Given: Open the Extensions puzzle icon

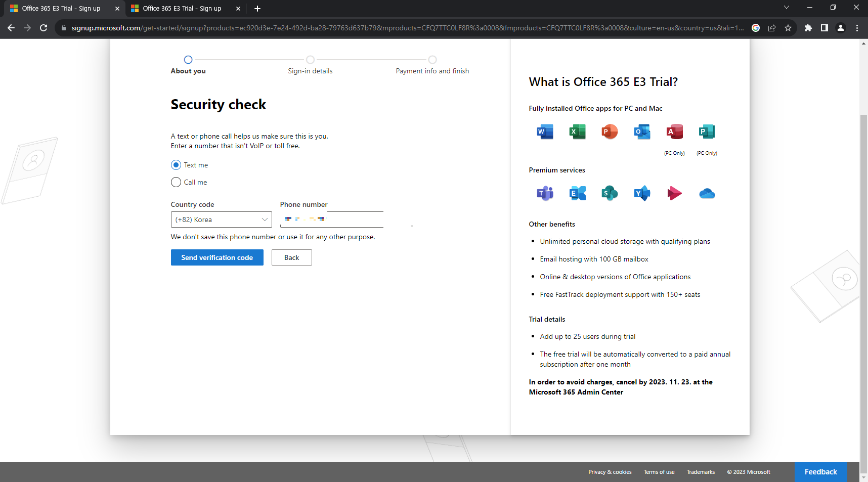Looking at the screenshot, I should (x=808, y=28).
